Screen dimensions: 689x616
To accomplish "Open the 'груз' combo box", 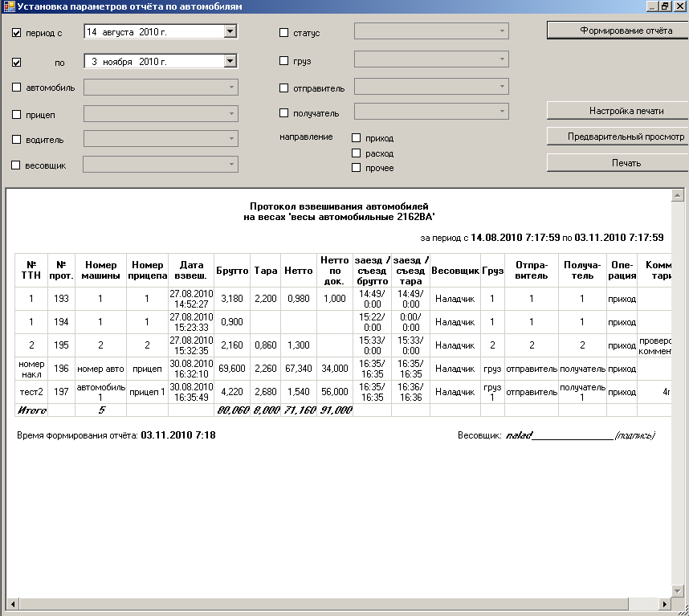I will [431, 59].
